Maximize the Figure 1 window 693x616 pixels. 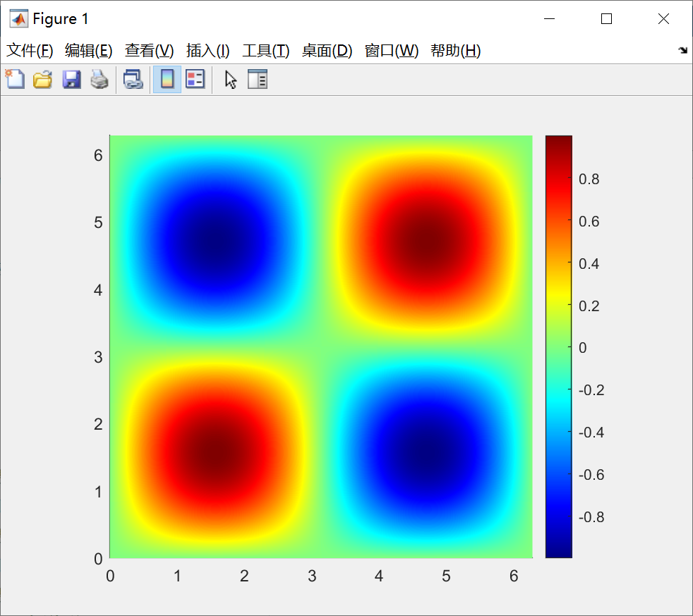pyautogui.click(x=606, y=18)
